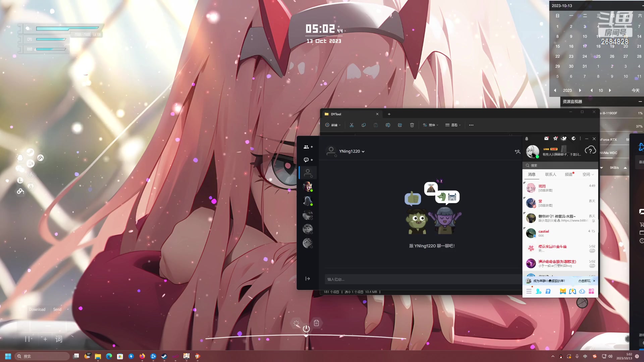644x362 pixels.
Task: Collapse the chat sidebar with the arrow icon
Action: point(308,279)
